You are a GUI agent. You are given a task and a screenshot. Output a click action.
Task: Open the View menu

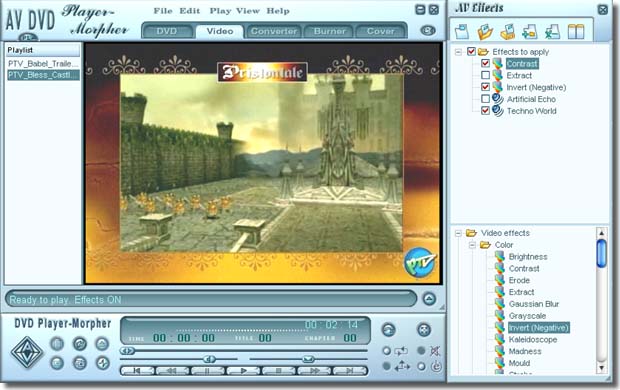(248, 11)
